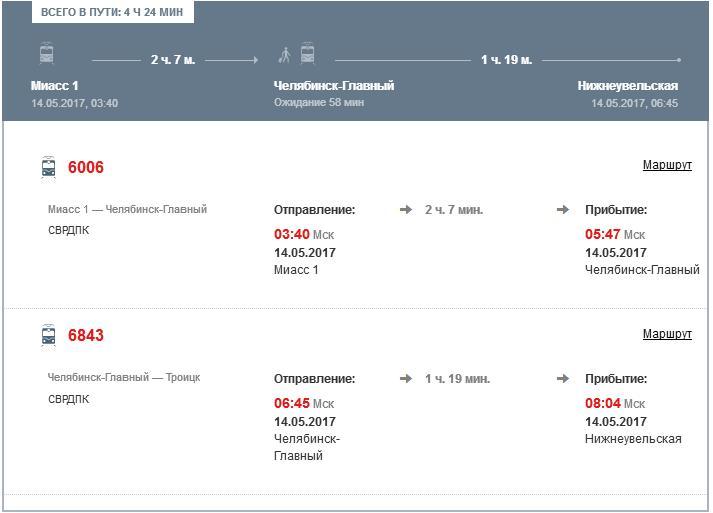Select train number 6006
The width and height of the screenshot is (713, 513).
(86, 167)
